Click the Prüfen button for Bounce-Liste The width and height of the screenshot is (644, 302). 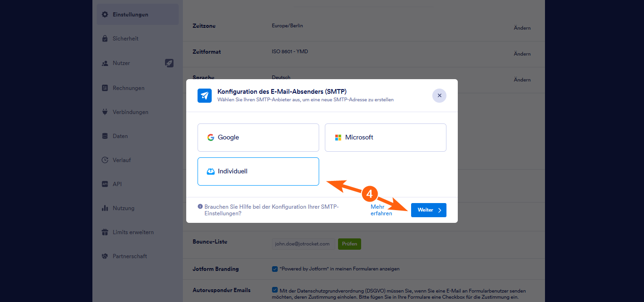(349, 244)
